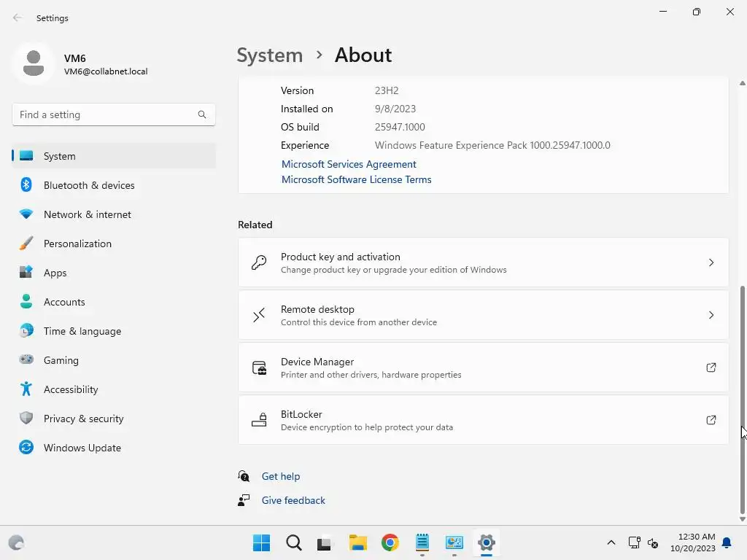Image resolution: width=747 pixels, height=560 pixels.
Task: Click the Device Manager toolbox icon
Action: [259, 367]
